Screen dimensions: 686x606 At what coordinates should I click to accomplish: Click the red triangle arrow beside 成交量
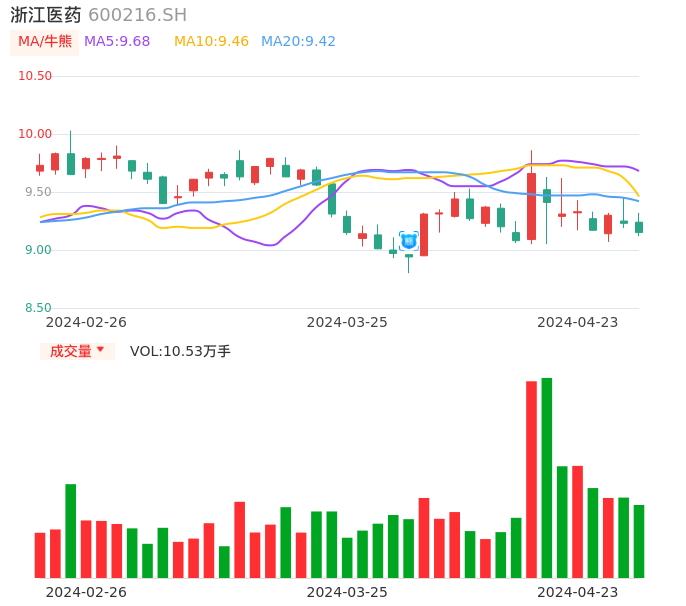coord(100,350)
